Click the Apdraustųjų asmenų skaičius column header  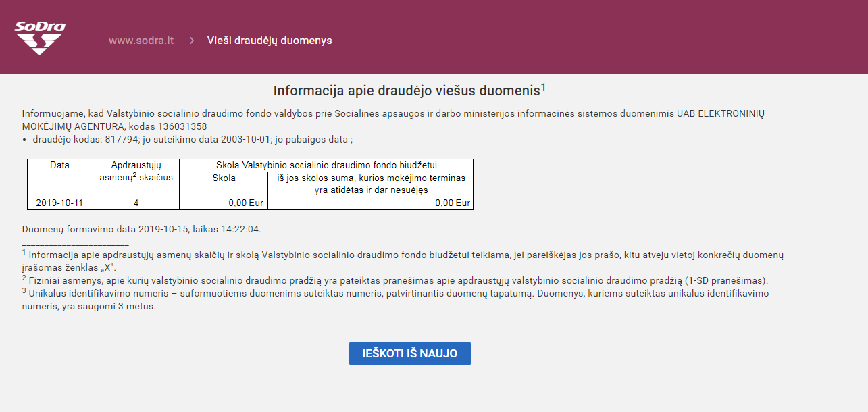point(135,171)
